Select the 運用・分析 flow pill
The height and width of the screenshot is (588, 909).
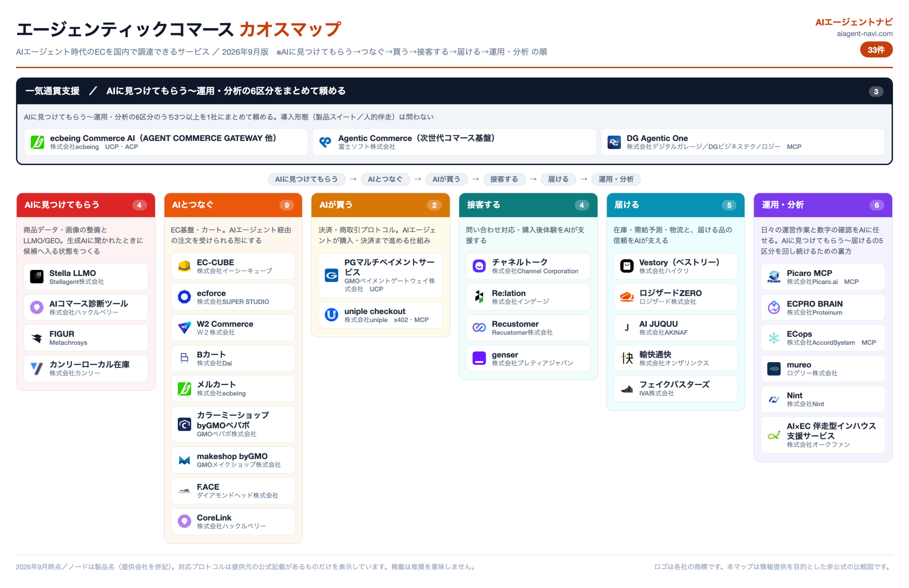[616, 179]
